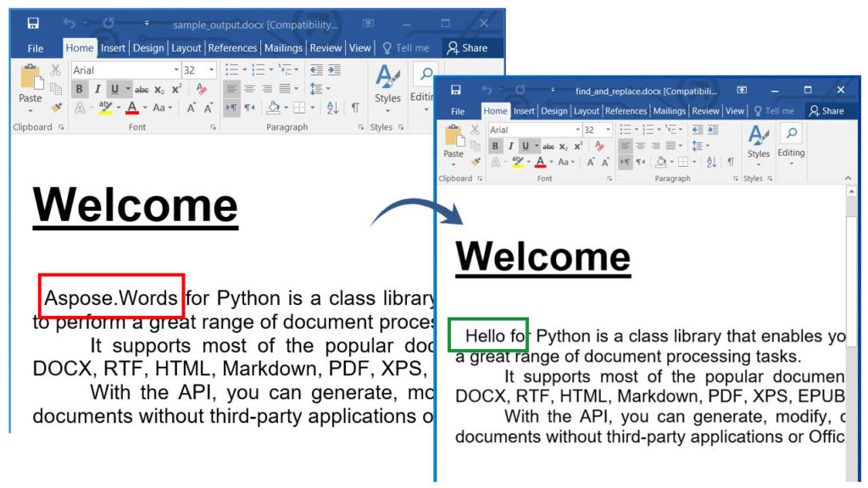868x488 pixels.
Task: Open the Find magnifier in the Editing group
Action: click(x=791, y=134)
